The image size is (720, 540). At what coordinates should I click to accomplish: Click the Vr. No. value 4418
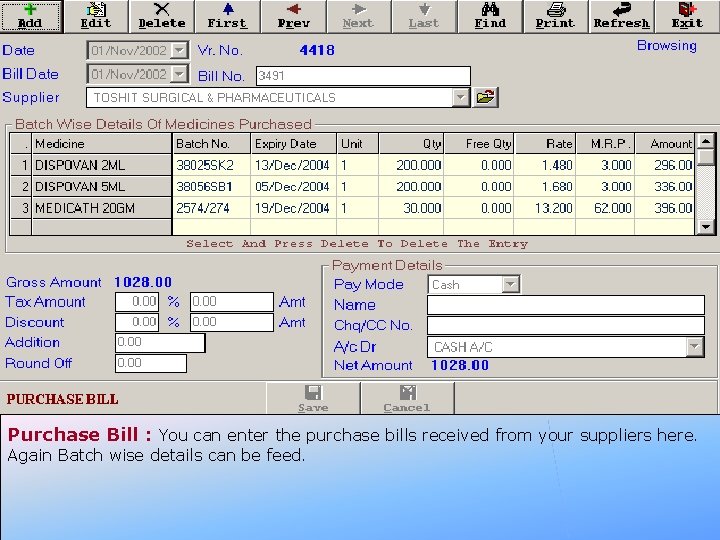click(x=317, y=50)
